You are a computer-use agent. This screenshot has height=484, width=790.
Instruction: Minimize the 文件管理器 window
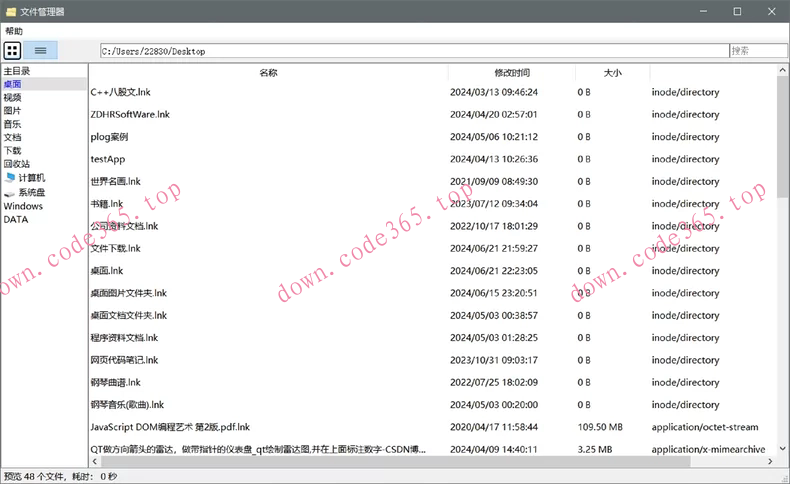(703, 11)
